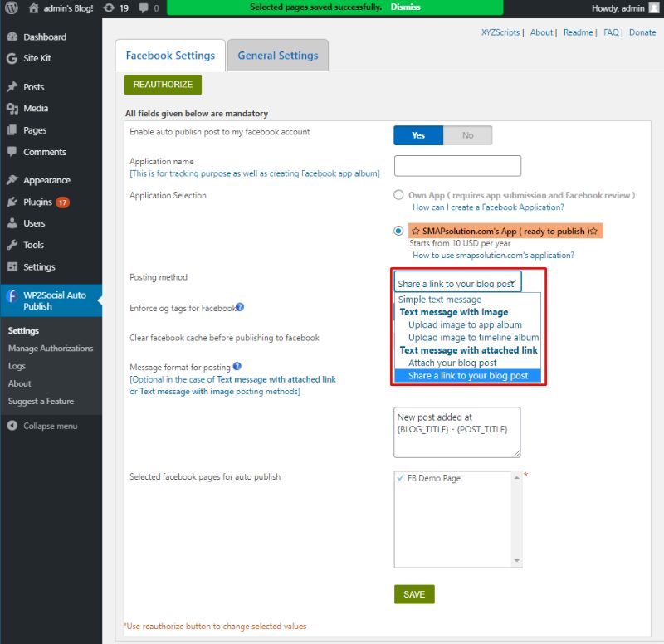Open the About link in top links
664x644 pixels.
[542, 32]
